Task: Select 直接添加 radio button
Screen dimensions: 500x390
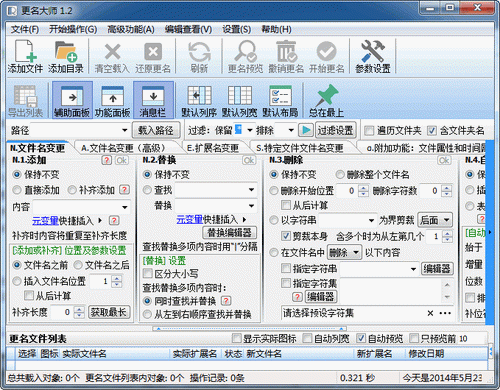Action: pos(17,190)
